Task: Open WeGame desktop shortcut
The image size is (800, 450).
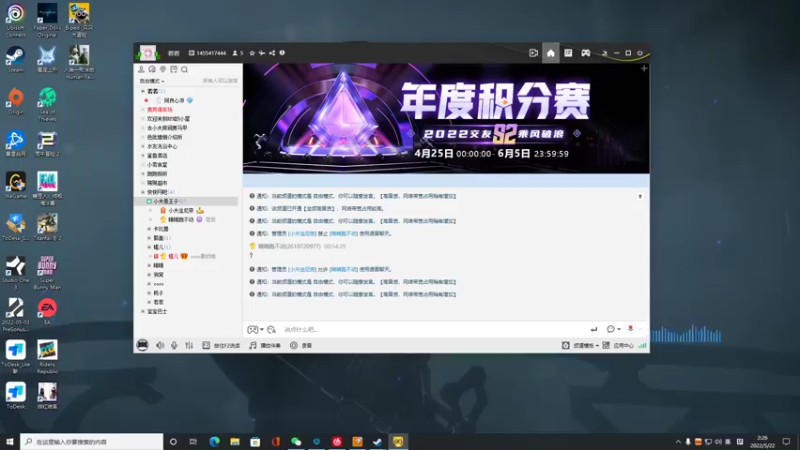Action: coord(15,186)
